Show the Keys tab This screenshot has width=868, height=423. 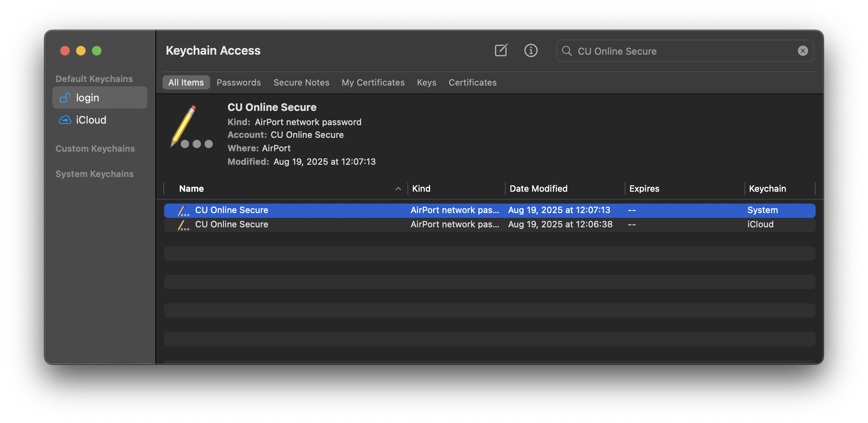pyautogui.click(x=426, y=82)
